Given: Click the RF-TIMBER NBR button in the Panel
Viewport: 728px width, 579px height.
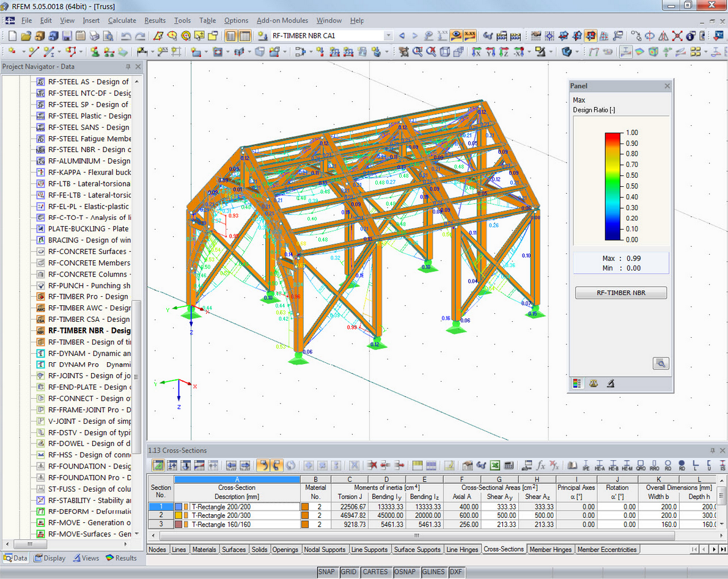Looking at the screenshot, I should 620,293.
